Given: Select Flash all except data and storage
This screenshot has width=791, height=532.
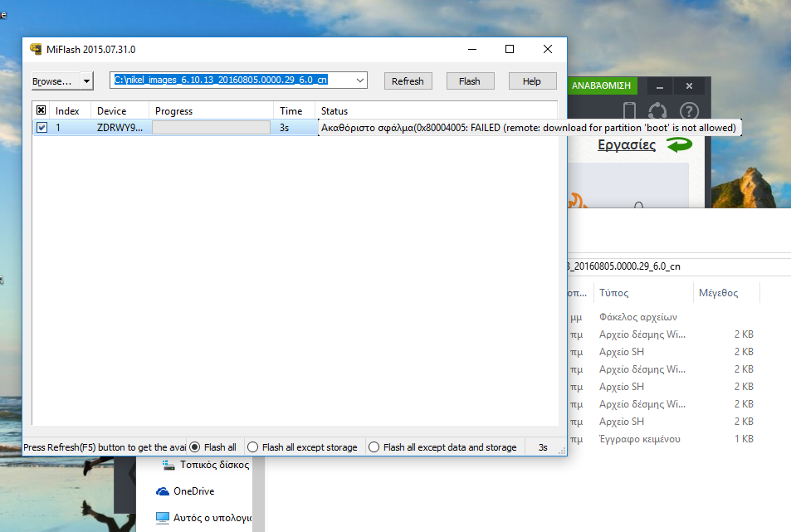Looking at the screenshot, I should (x=374, y=447).
